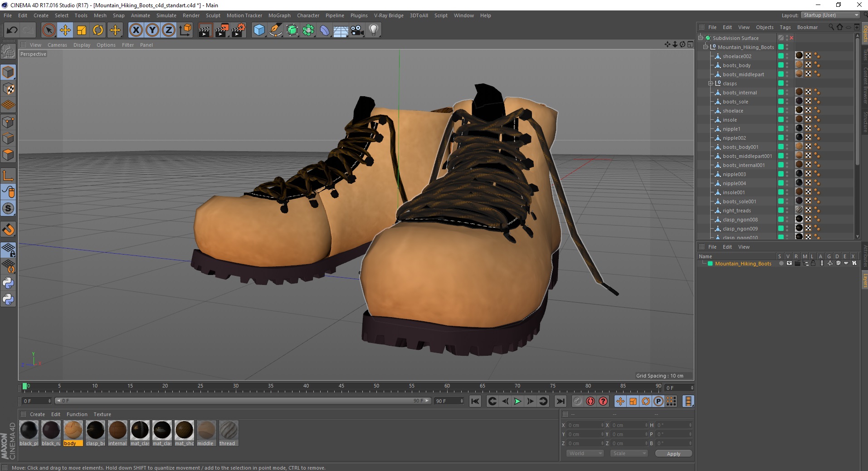Select the boots_body object

pos(736,65)
